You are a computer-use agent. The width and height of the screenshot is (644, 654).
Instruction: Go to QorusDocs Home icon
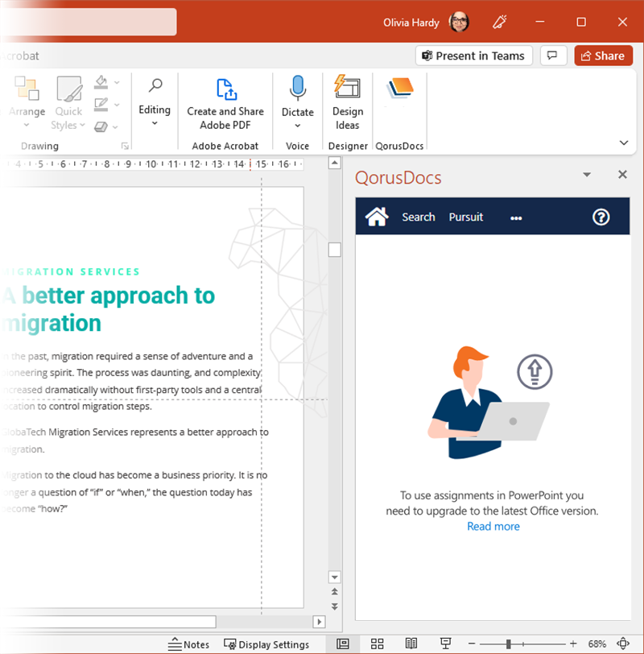377,217
